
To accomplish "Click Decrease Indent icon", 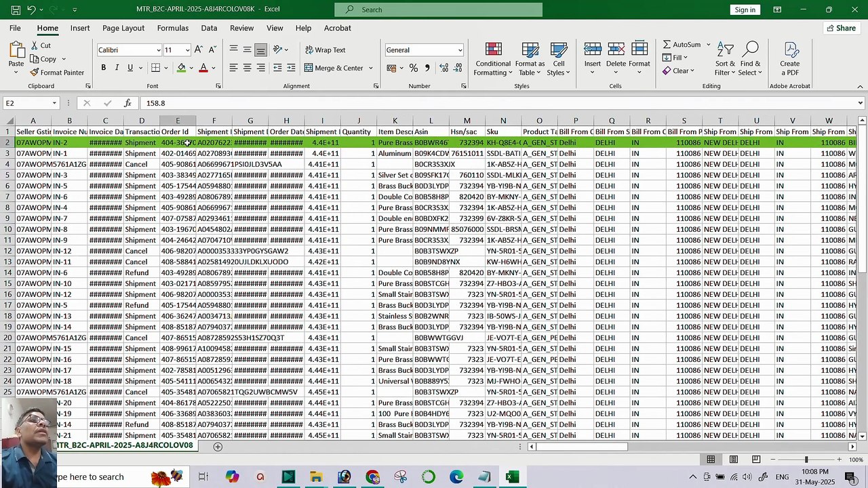I will (x=277, y=68).
